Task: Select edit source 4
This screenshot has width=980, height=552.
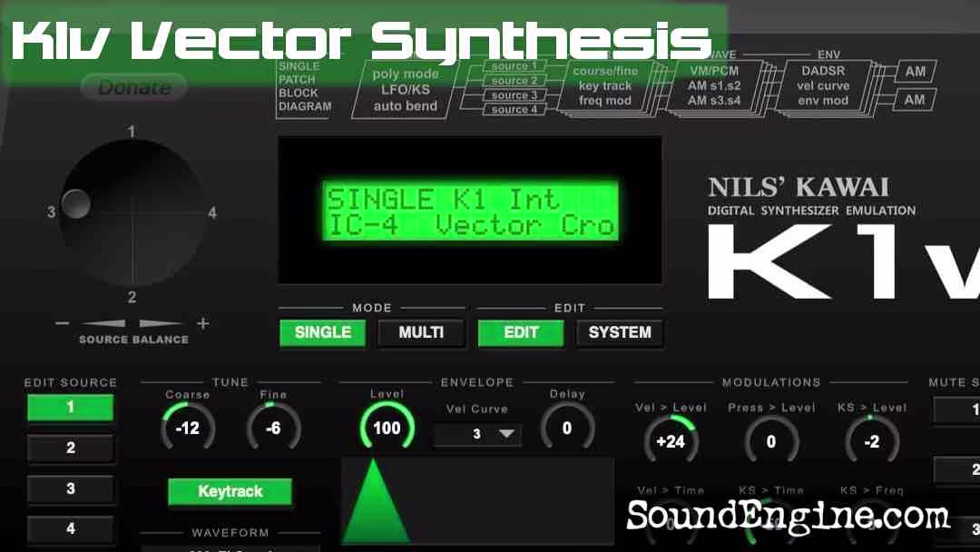Action: pyautogui.click(x=71, y=529)
